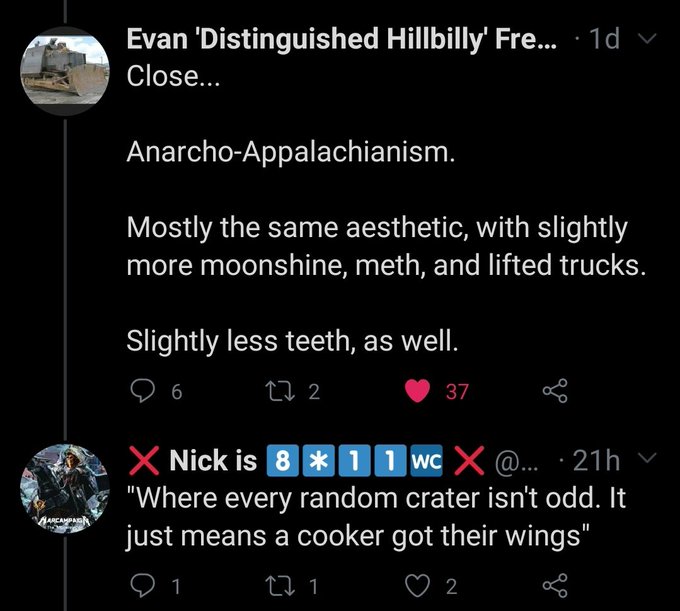Open Evan's tweet text starting 'Mostly the same aesthetic'
The width and height of the screenshot is (680, 611).
(386, 246)
